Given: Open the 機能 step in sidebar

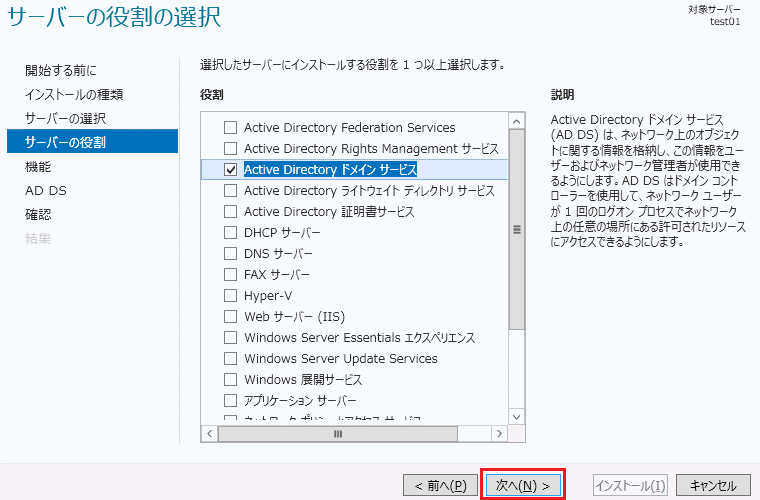Looking at the screenshot, I should (x=38, y=166).
